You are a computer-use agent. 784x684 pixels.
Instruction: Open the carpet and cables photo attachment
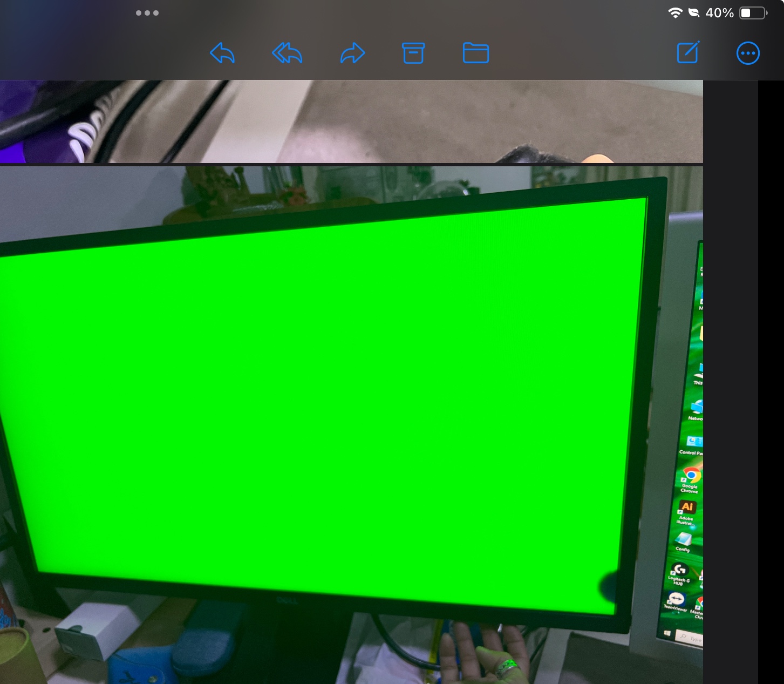tap(351, 121)
